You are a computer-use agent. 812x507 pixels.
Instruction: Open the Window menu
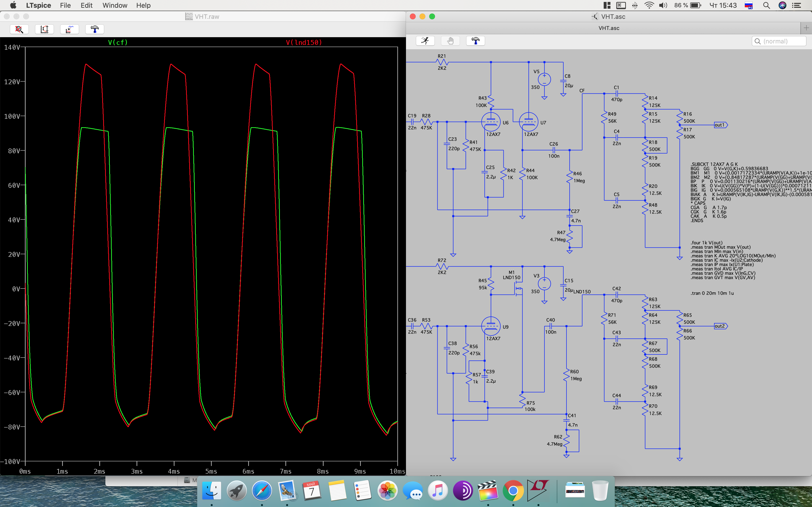click(x=115, y=5)
